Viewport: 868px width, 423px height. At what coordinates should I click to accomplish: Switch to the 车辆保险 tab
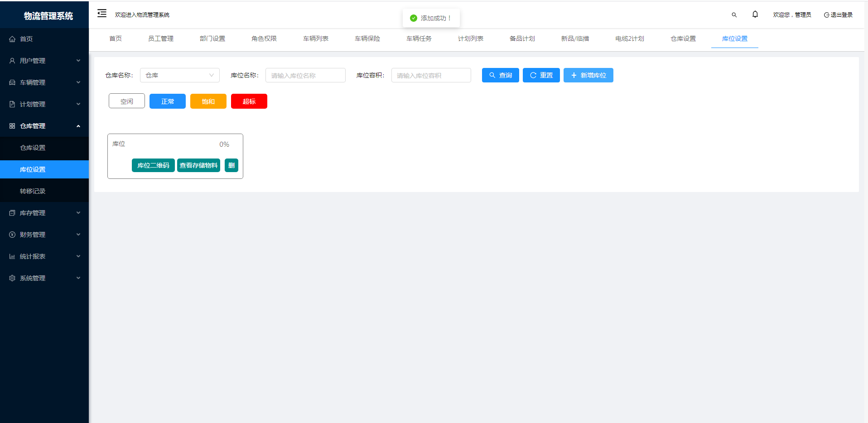(x=367, y=39)
